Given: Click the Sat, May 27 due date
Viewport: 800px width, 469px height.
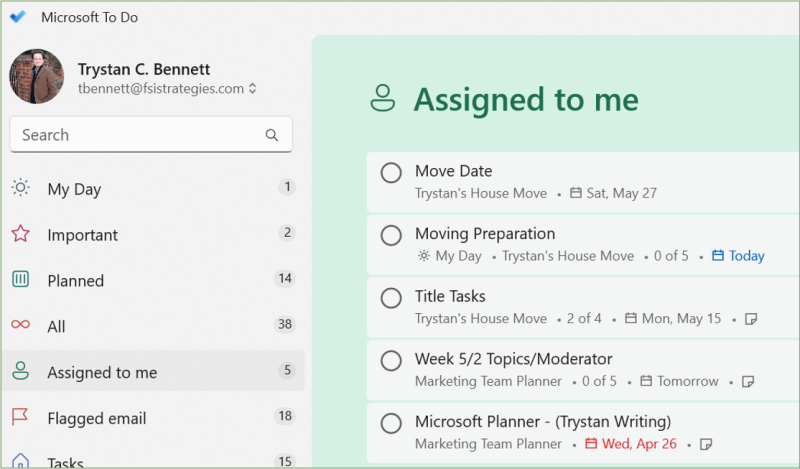Looking at the screenshot, I should click(621, 193).
